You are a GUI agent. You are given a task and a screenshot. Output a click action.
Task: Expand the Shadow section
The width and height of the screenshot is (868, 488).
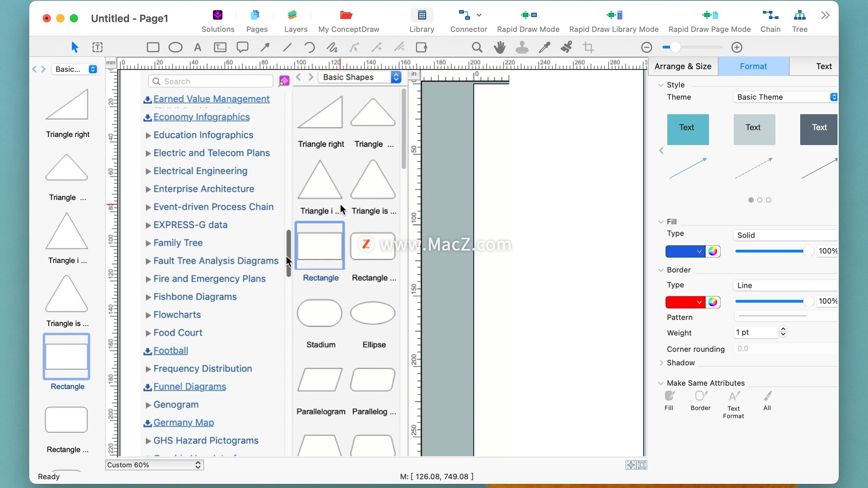pyautogui.click(x=661, y=362)
